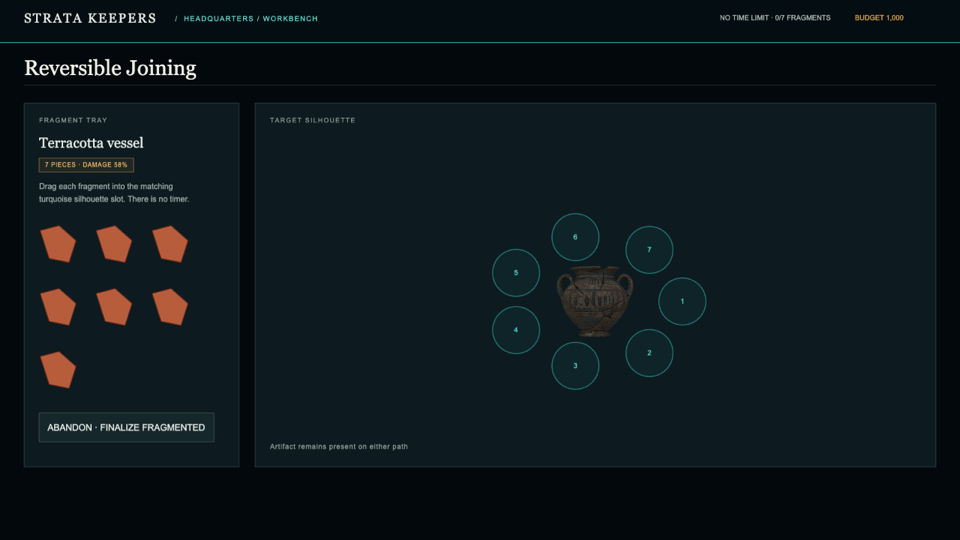Click Abandon · Finalize Fragmented button
The width and height of the screenshot is (960, 540).
pos(126,427)
